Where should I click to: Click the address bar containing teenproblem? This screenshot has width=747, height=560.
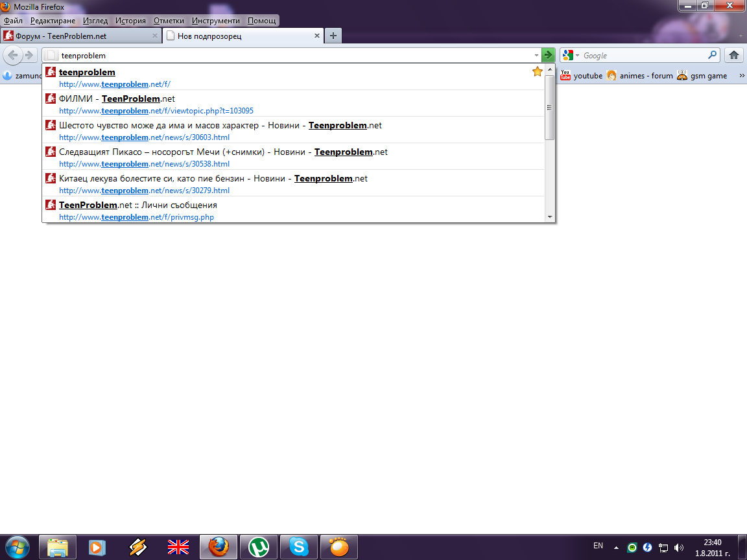tap(290, 55)
